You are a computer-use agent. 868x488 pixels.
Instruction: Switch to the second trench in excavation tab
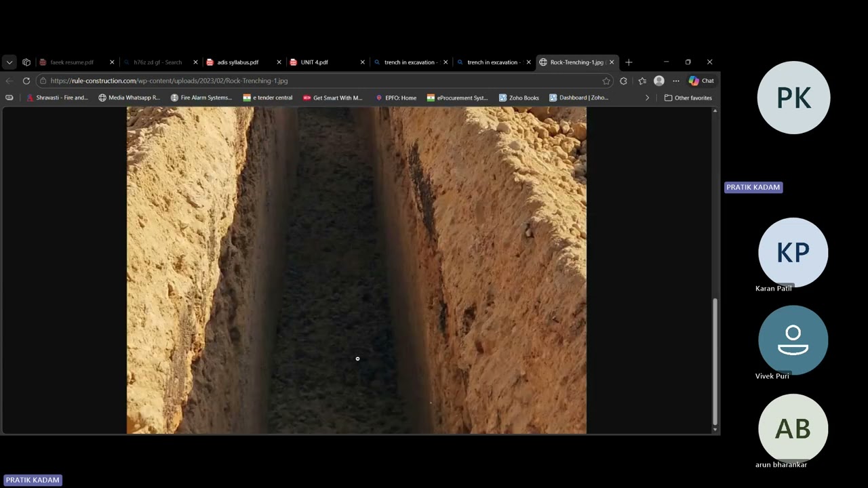coord(494,62)
